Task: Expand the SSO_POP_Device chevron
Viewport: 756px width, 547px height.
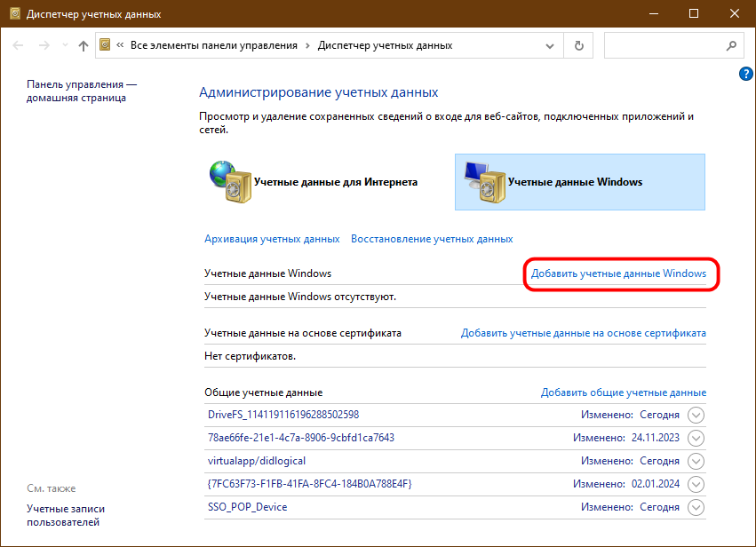Action: [696, 507]
